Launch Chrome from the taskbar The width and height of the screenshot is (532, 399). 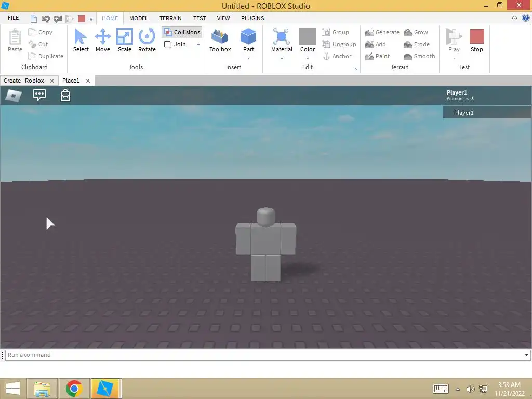click(74, 389)
